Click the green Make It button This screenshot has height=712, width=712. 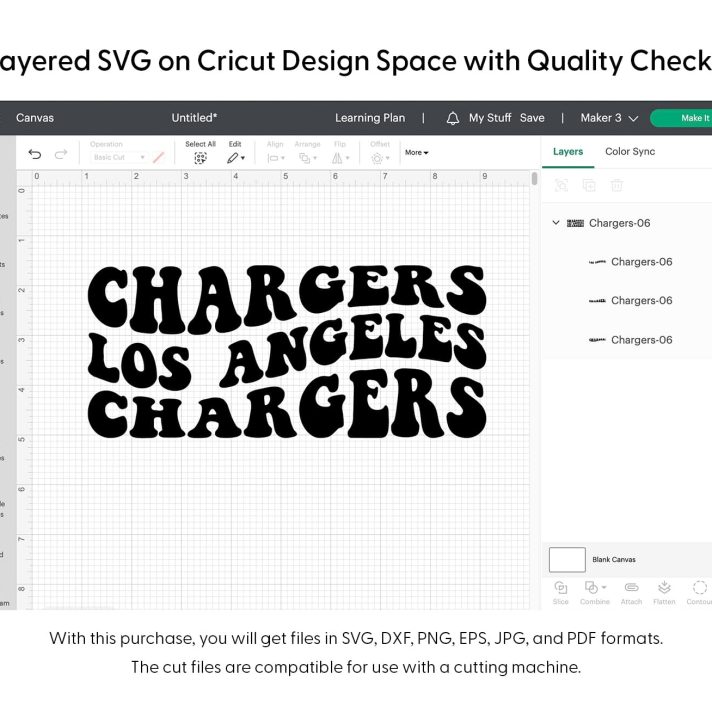(x=681, y=118)
